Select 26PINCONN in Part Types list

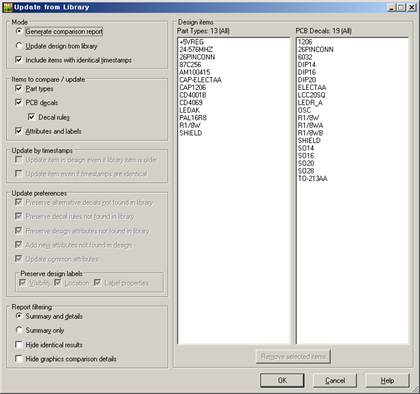197,57
